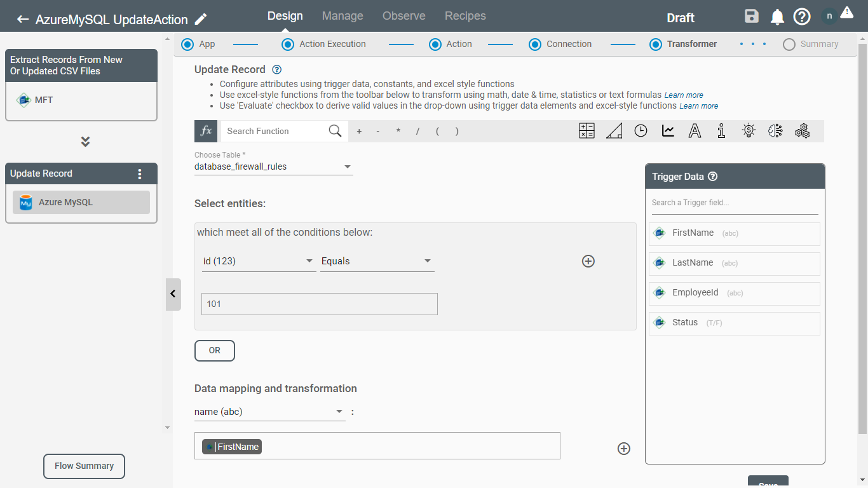Screen dimensions: 868x488
Task: Insert close parenthesis
Action: coord(457,132)
